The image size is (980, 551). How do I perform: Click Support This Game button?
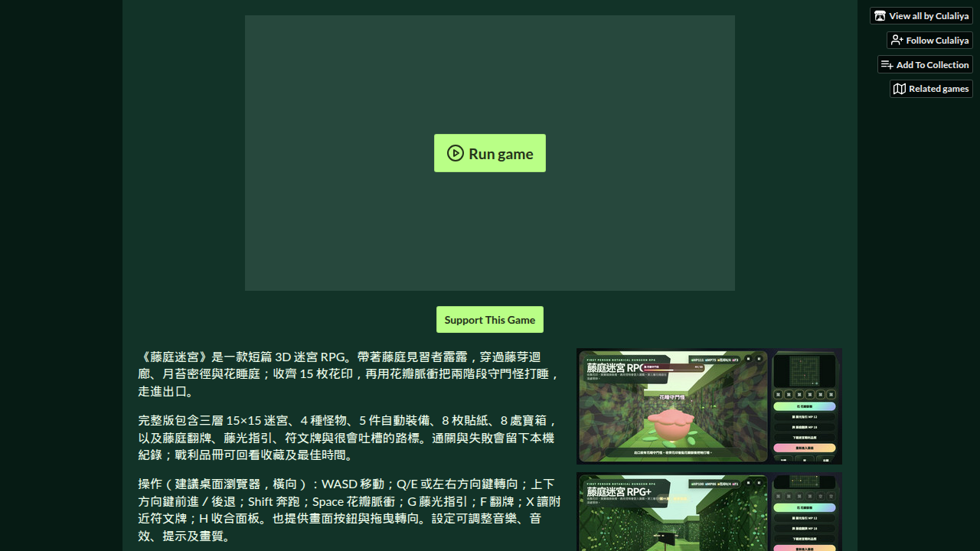click(490, 320)
